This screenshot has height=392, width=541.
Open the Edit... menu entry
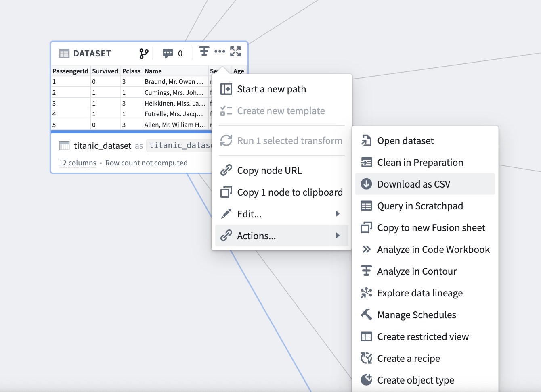tap(282, 214)
